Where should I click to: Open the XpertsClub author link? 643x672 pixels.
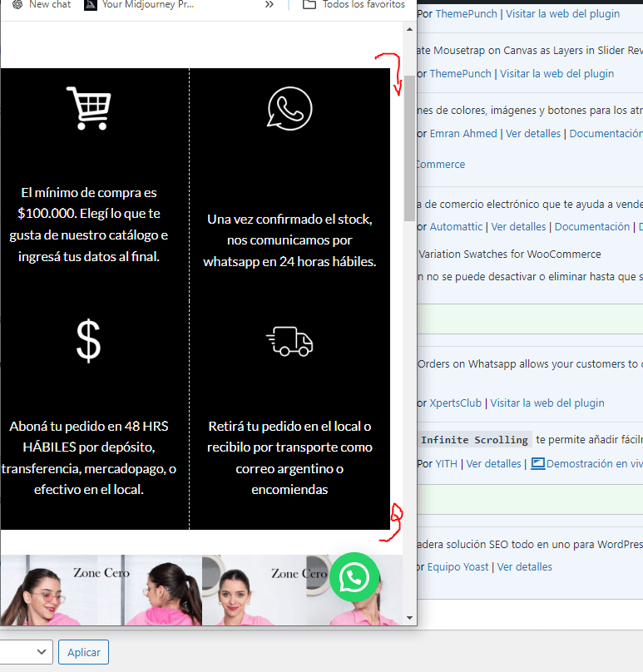click(x=456, y=403)
